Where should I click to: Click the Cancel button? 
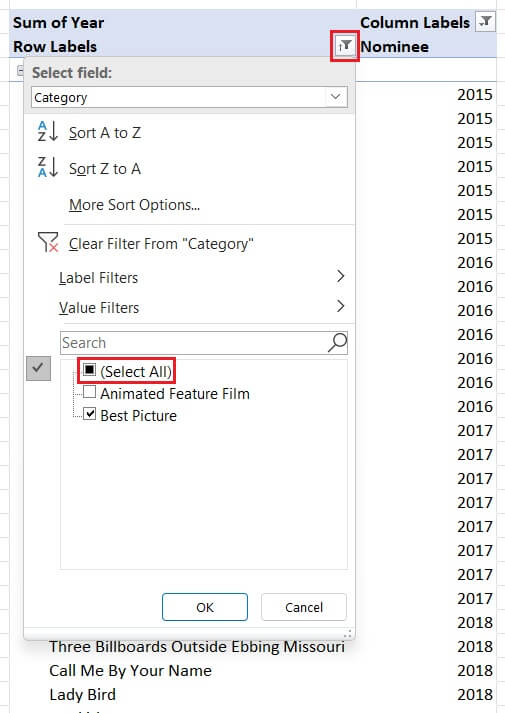click(304, 607)
